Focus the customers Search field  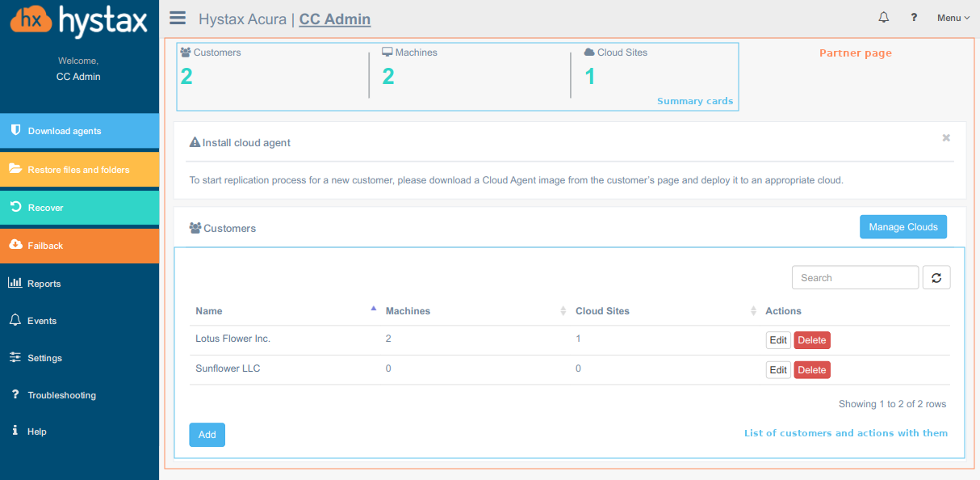(855, 278)
